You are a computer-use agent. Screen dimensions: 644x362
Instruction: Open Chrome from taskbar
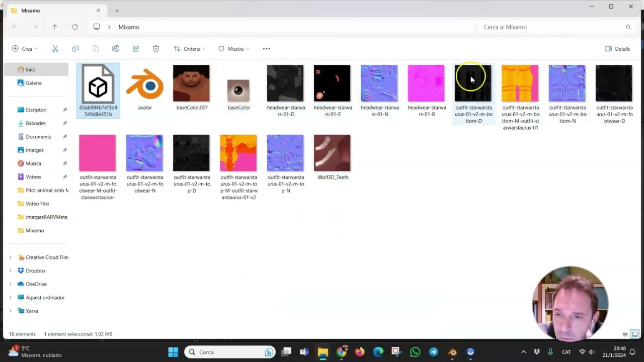pyautogui.click(x=342, y=352)
